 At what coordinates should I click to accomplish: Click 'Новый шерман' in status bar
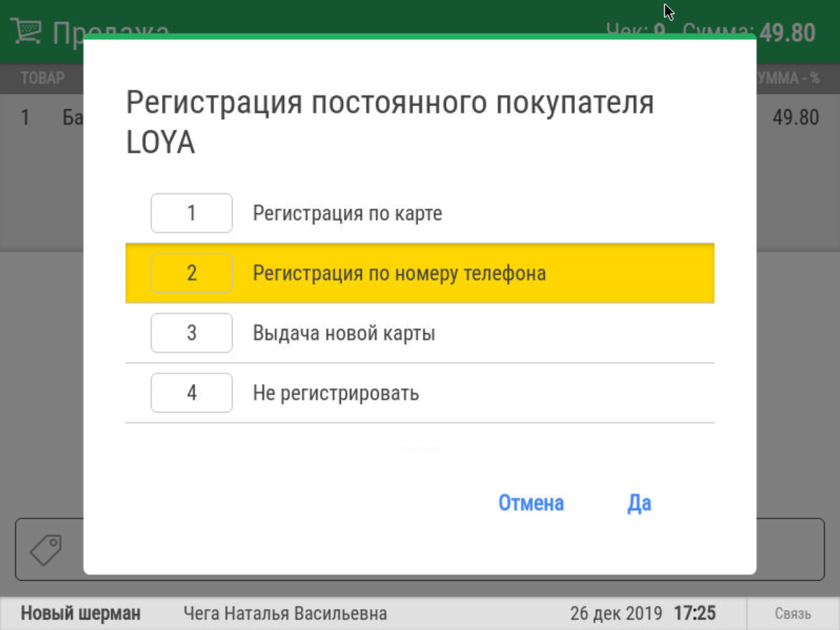click(81, 613)
